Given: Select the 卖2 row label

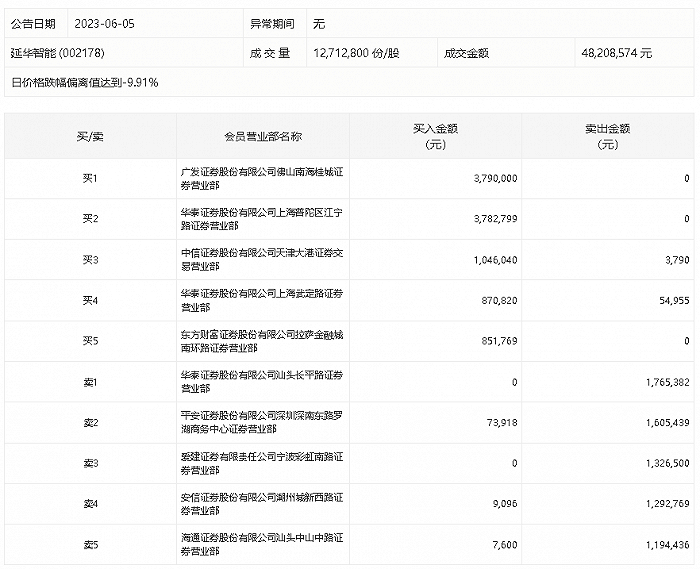Looking at the screenshot, I should click(90, 423).
